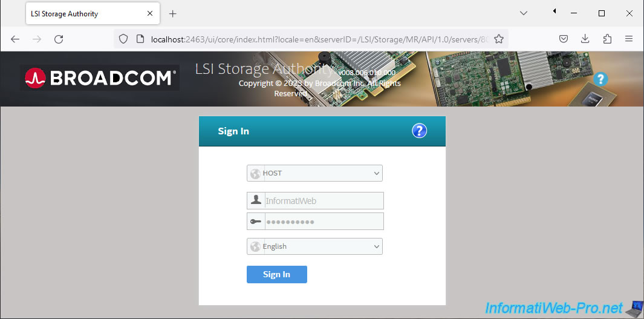The image size is (644, 319).
Task: Maximize the browser window
Action: 601,13
